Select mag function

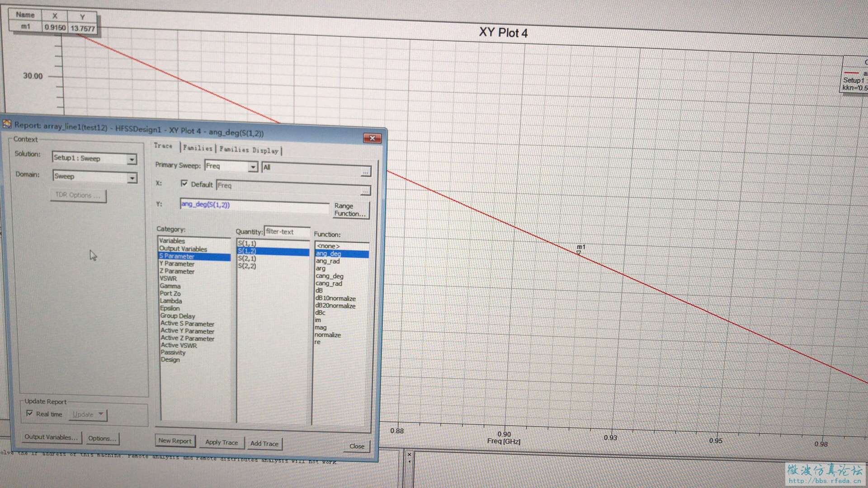(321, 328)
